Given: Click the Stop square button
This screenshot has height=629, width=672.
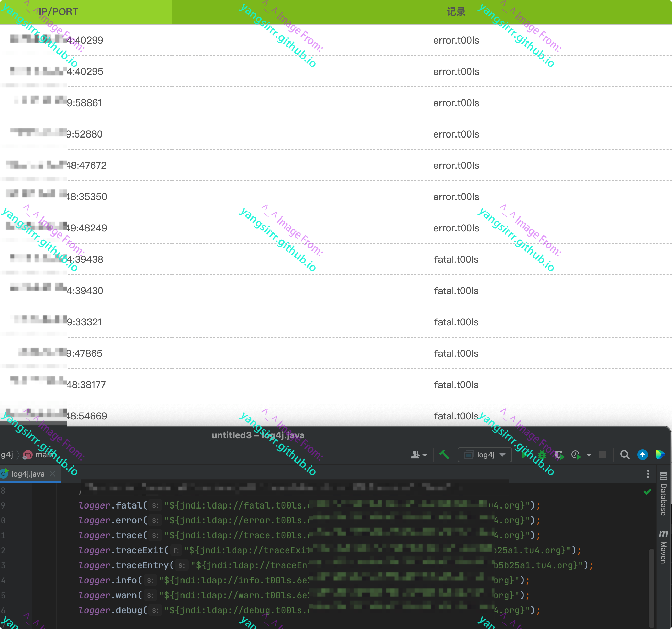Looking at the screenshot, I should click(x=603, y=455).
